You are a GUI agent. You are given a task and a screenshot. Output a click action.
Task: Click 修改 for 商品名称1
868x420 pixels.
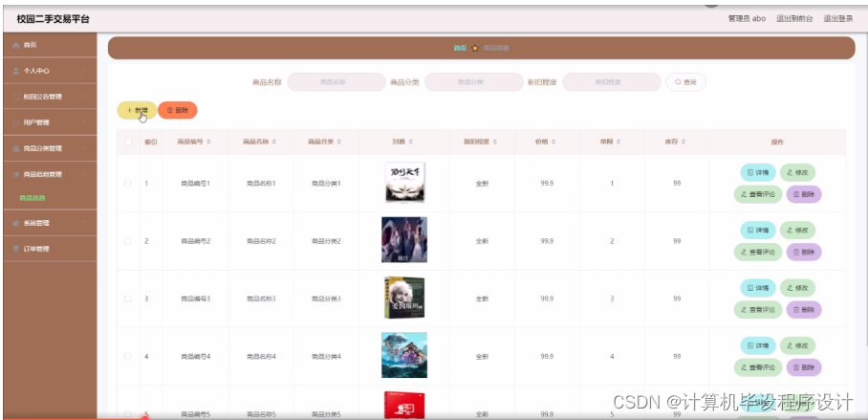(x=797, y=172)
